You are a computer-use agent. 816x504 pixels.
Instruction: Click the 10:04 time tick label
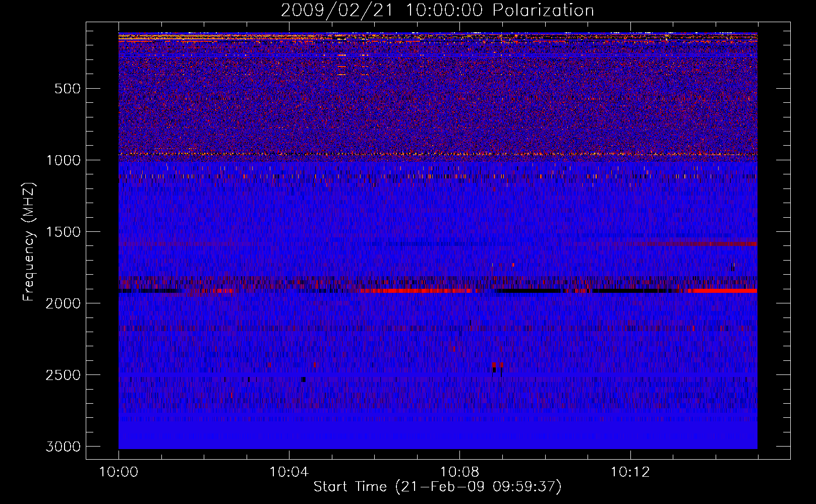[x=289, y=472]
